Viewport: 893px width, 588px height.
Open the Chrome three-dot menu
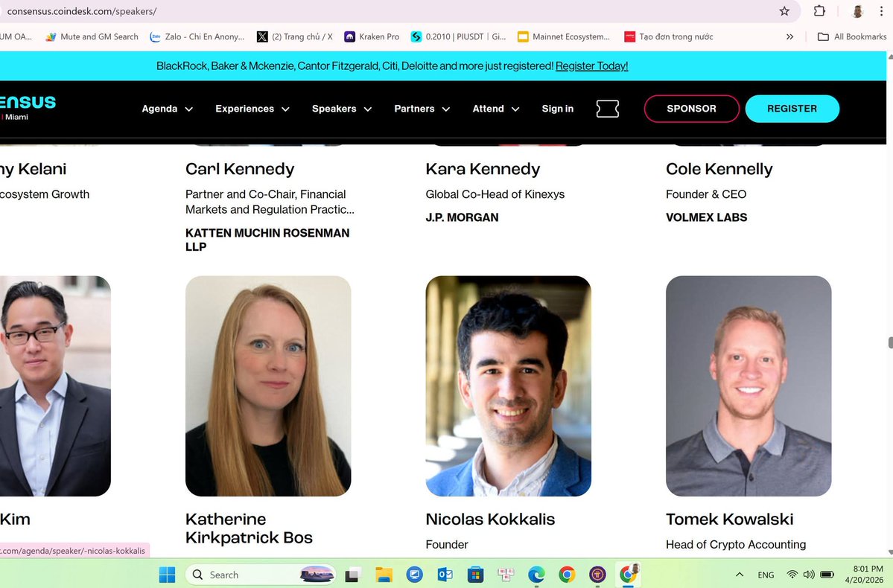click(881, 11)
